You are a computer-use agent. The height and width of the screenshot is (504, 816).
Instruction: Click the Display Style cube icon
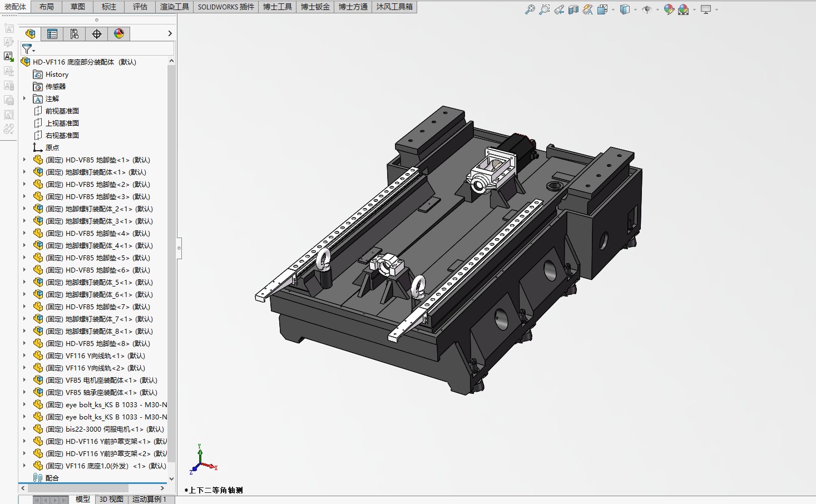625,9
